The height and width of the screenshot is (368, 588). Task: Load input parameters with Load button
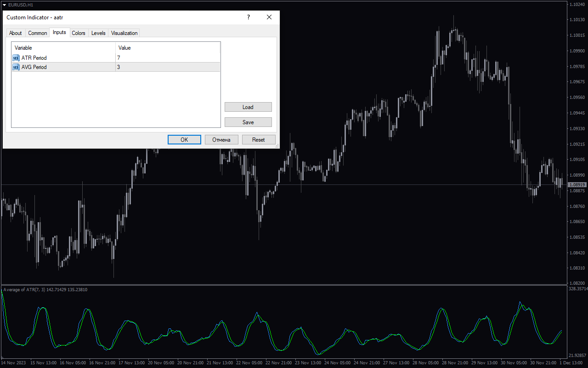248,107
